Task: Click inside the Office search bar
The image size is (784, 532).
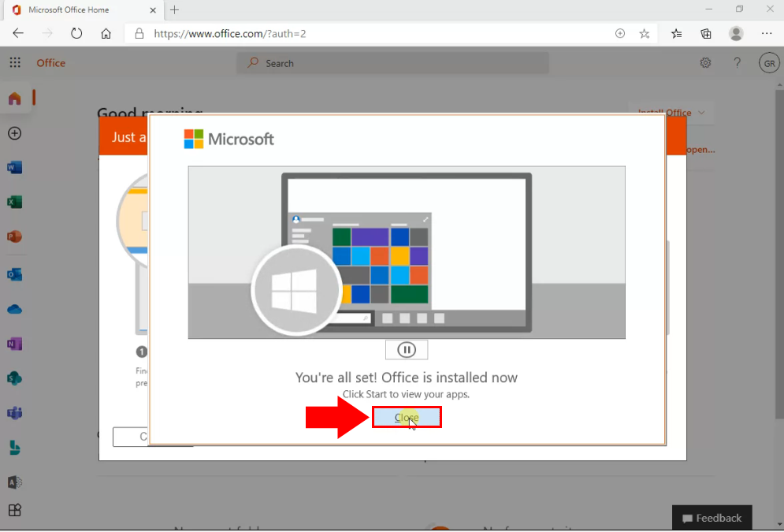Action: (x=394, y=62)
